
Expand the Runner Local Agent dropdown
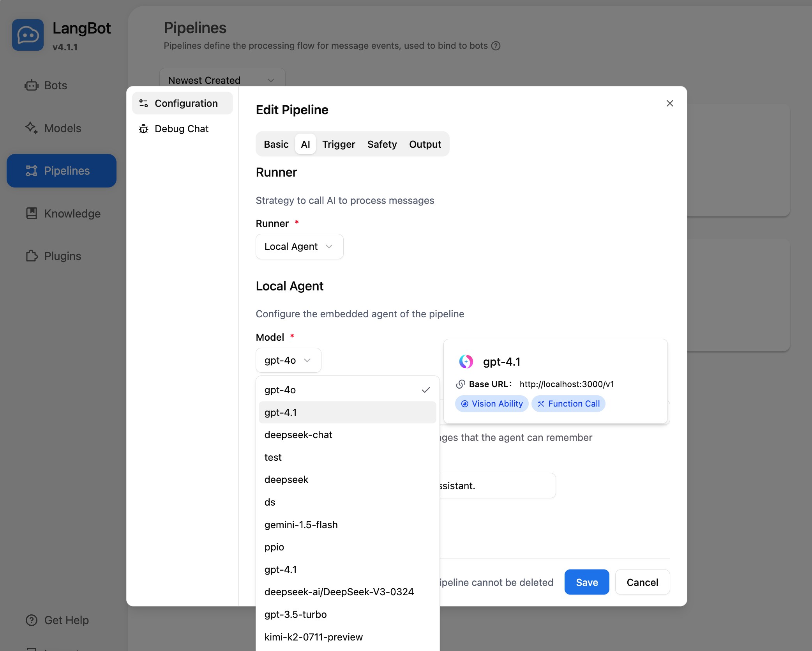(x=299, y=246)
